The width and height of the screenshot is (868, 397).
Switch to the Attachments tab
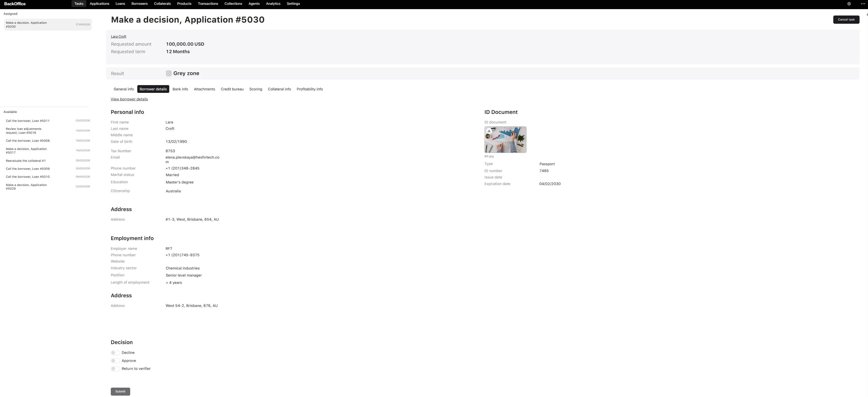click(x=204, y=89)
